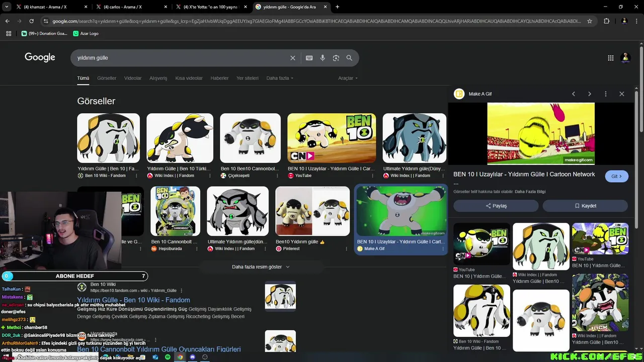Open the Chrome profile avatar
Screen dimensions: 644x362
tap(624, 21)
